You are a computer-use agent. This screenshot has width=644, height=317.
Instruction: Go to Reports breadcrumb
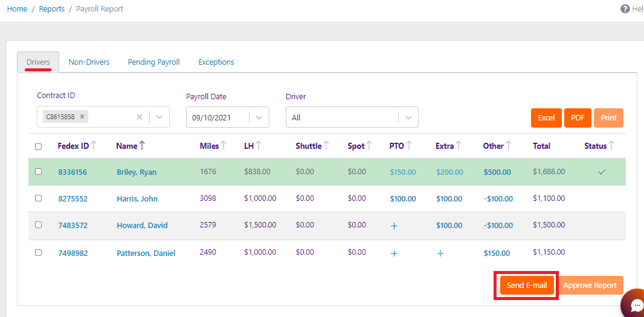[52, 8]
